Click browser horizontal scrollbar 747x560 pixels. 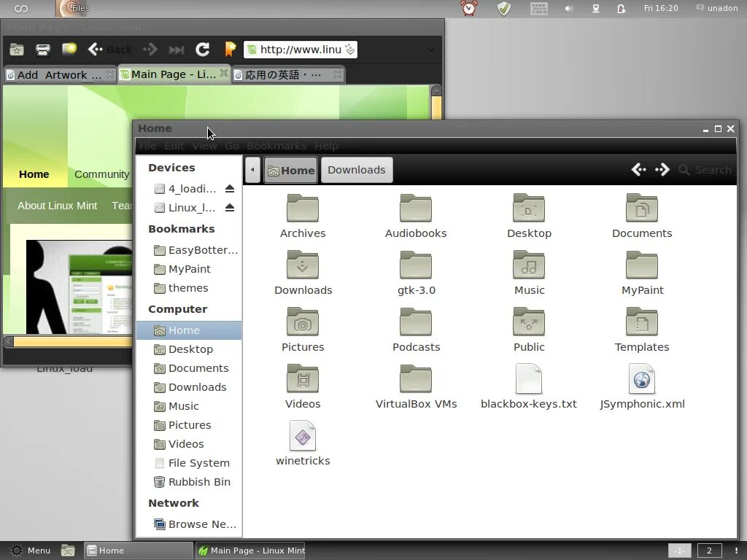(71, 341)
